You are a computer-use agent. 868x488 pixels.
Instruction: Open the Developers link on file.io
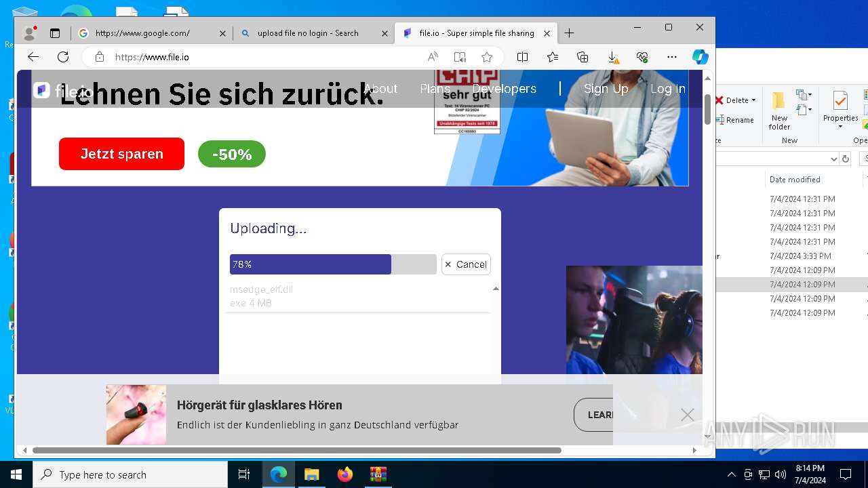coord(505,89)
